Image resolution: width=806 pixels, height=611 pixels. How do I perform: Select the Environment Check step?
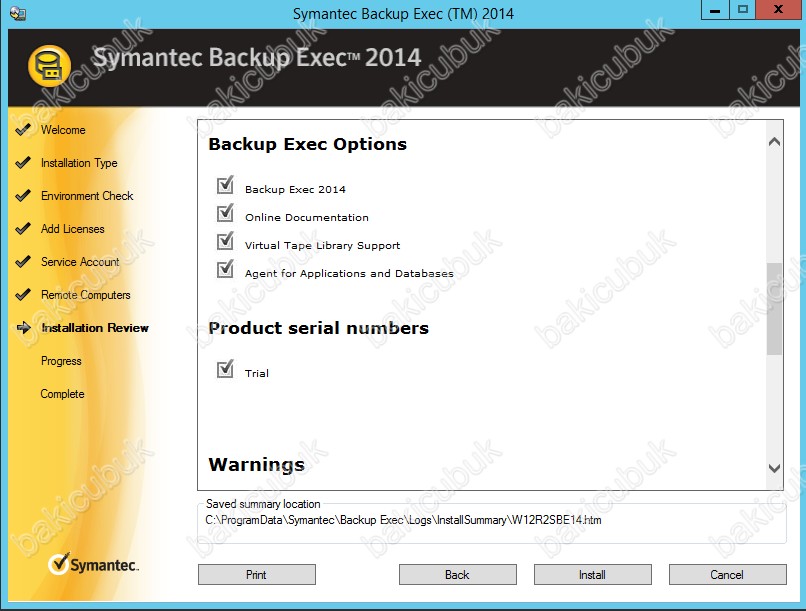click(x=87, y=196)
